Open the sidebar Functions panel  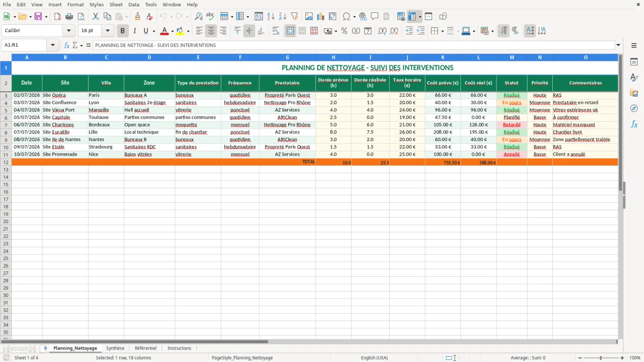pos(634,124)
